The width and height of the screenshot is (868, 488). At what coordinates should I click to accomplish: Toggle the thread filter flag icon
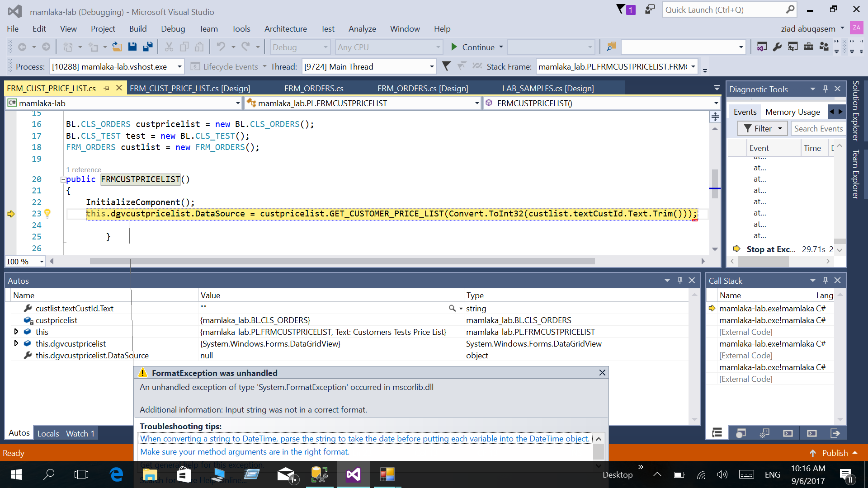(x=447, y=66)
